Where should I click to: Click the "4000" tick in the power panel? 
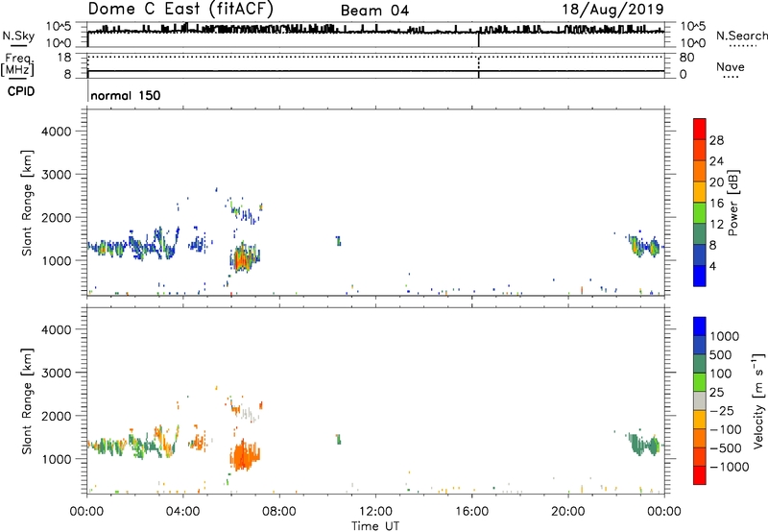(57, 132)
